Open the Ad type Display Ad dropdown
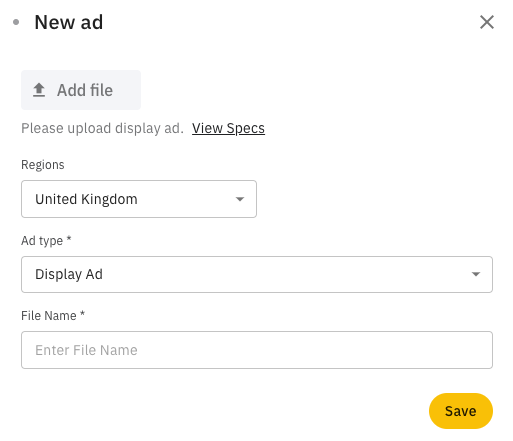 pyautogui.click(x=257, y=274)
